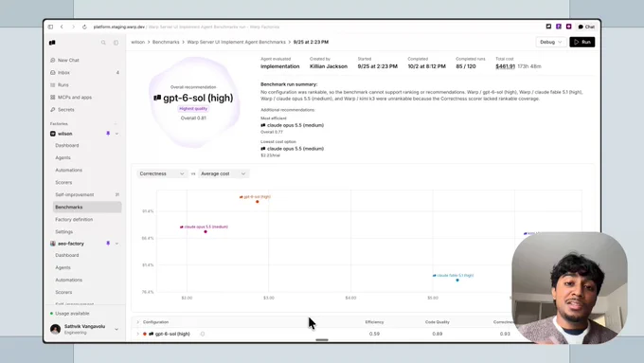The image size is (644, 363).
Task: Open the Average cost axis dropdown
Action: (223, 173)
